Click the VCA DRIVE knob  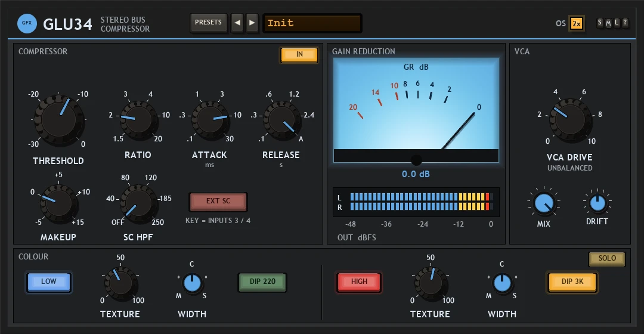tap(570, 120)
